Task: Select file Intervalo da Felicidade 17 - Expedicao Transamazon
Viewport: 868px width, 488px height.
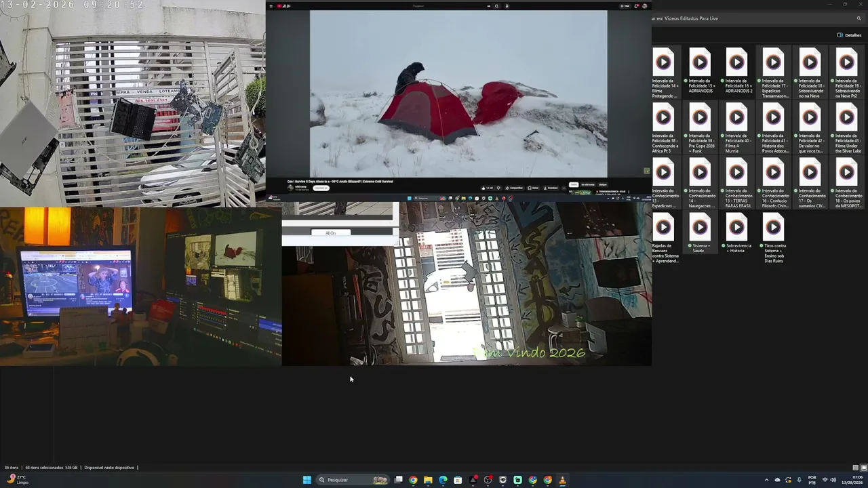Action: pos(774,73)
